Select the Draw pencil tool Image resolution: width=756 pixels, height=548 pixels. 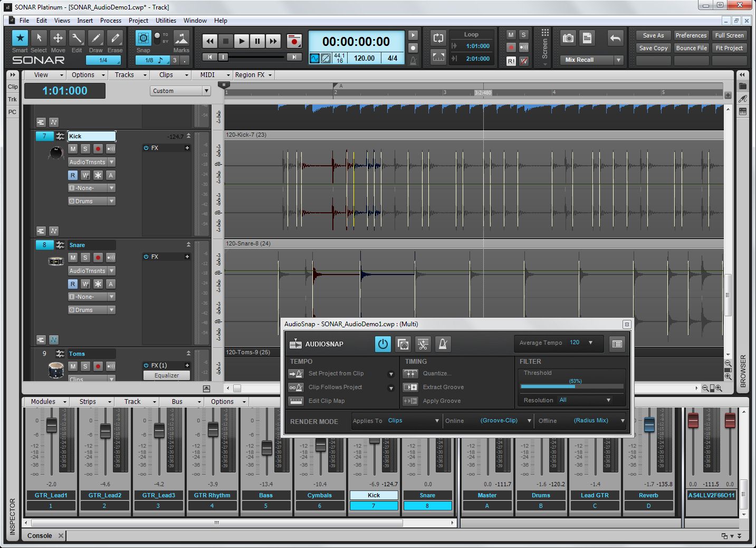coord(95,38)
